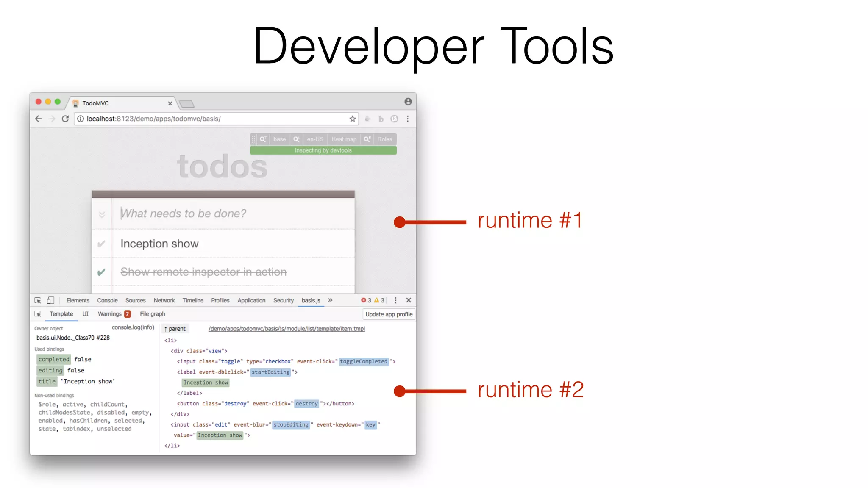Go back with browser back arrow
Viewport: 868px width, 488px height.
tap(39, 119)
